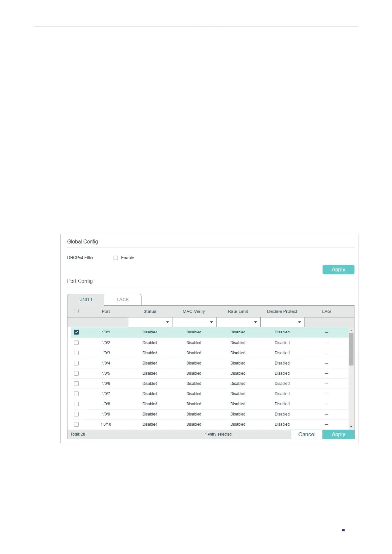This screenshot has width=392, height=554.
Task: Select port 1/0/8 checkbox
Action: 76,404
